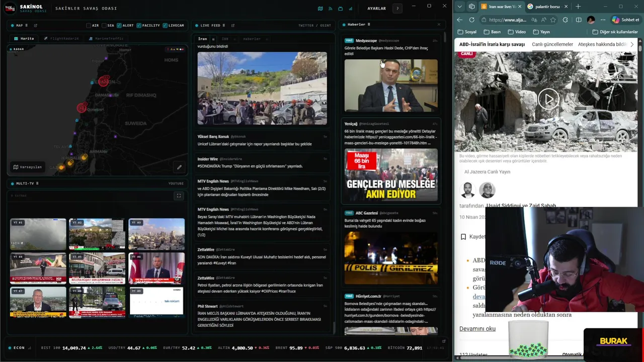Select the İran live feed tab

[202, 39]
